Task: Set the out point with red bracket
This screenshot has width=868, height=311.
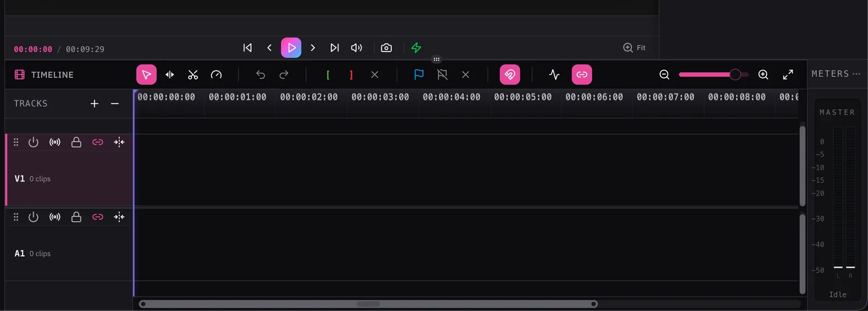Action: tap(351, 75)
